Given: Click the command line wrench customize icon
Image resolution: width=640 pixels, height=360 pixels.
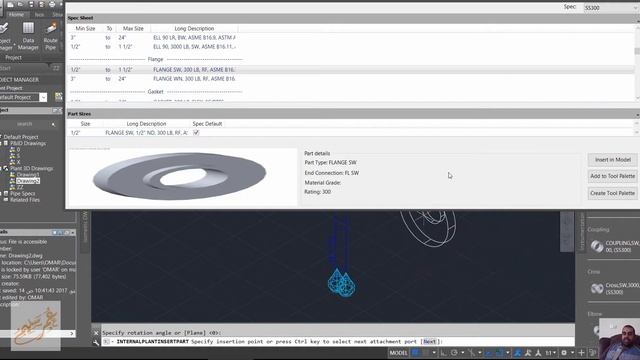Looking at the screenshot, I should [96, 342].
